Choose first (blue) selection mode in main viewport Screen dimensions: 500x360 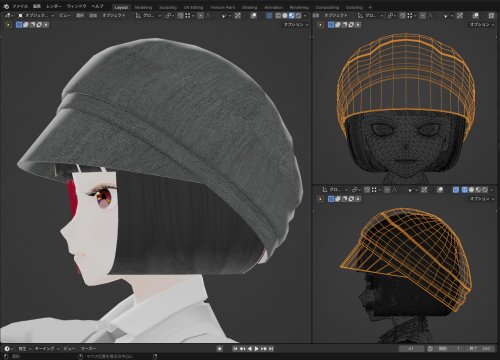pos(19,25)
